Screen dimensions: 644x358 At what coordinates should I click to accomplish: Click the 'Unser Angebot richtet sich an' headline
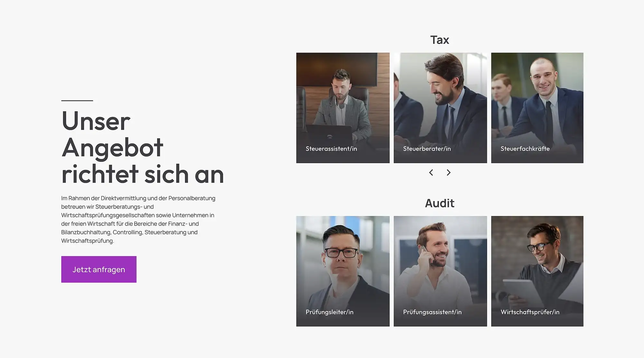click(x=143, y=147)
